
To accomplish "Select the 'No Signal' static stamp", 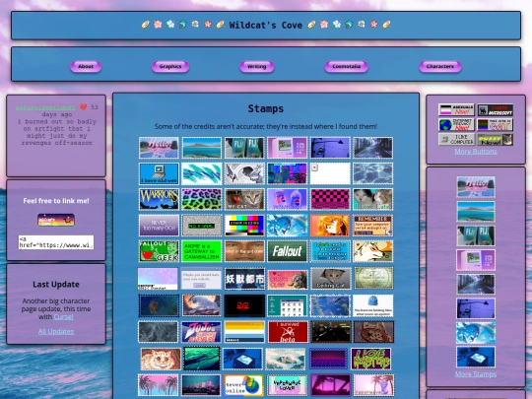I will (x=202, y=226).
